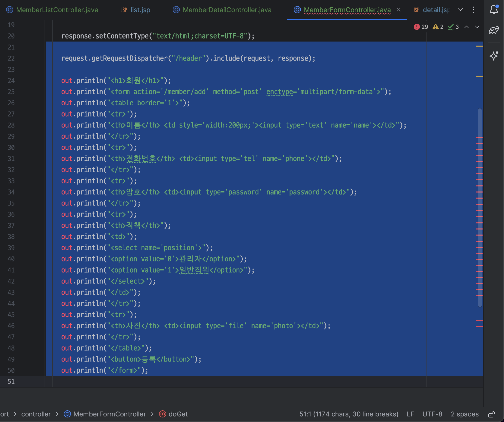Viewport: 504px width, 422px height.
Task: Open the Gradle tool window icon
Action: (x=494, y=30)
